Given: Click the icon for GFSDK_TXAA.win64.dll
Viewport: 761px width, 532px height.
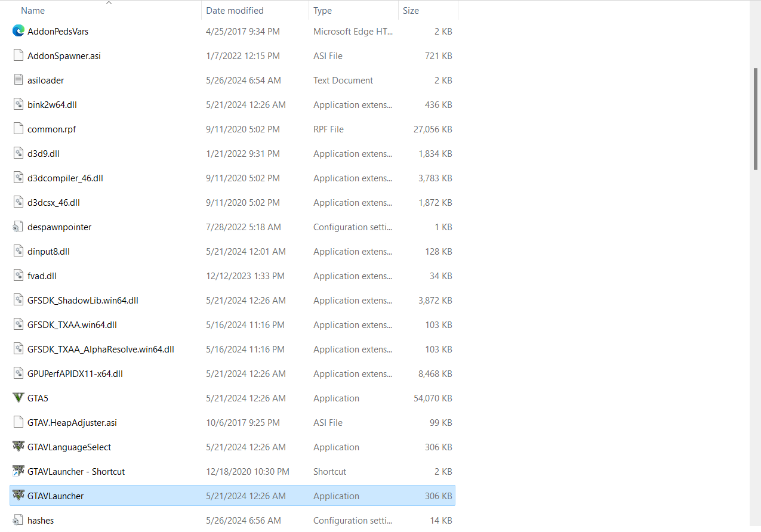Looking at the screenshot, I should click(19, 324).
